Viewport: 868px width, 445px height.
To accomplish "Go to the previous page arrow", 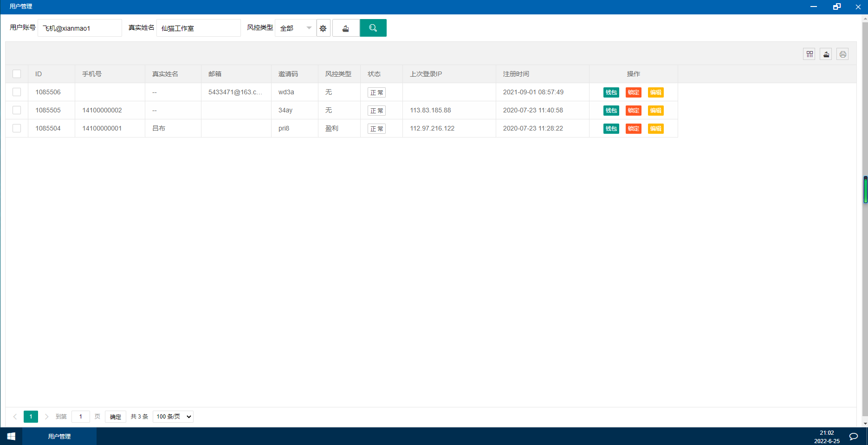I will click(15, 416).
